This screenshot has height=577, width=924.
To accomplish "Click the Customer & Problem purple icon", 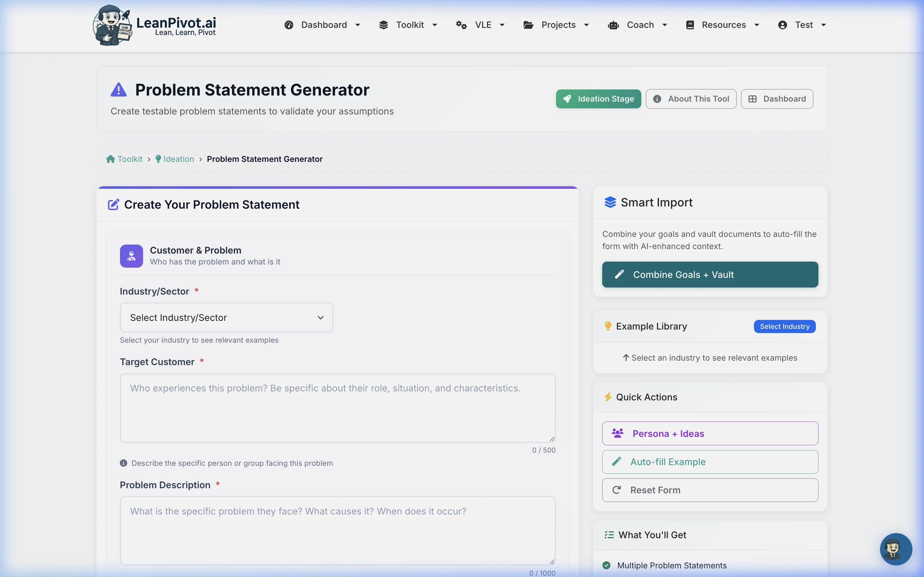I will pos(131,256).
